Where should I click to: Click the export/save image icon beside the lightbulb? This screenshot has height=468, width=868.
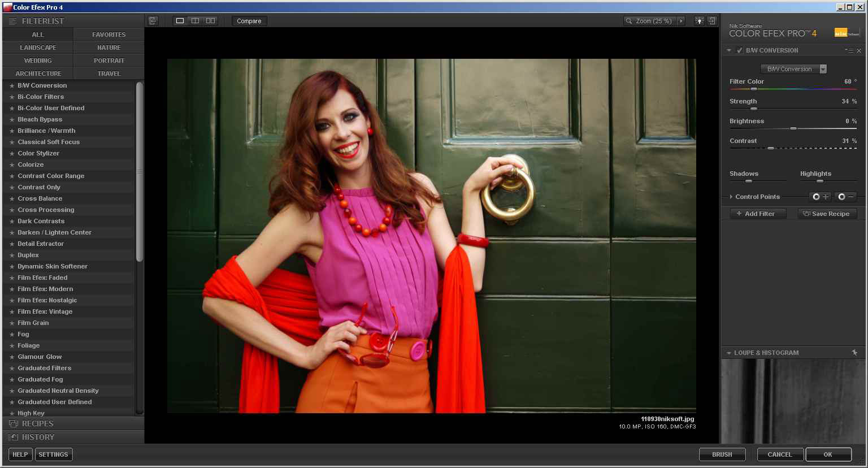click(x=712, y=20)
